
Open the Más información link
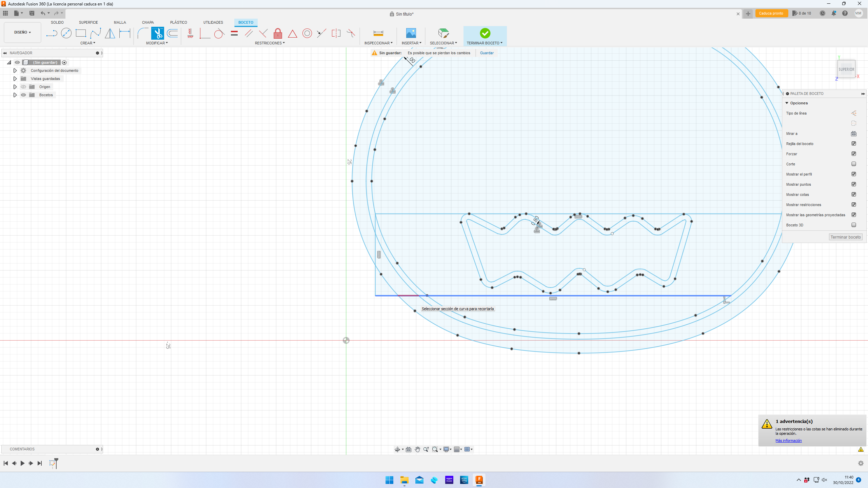(x=788, y=441)
